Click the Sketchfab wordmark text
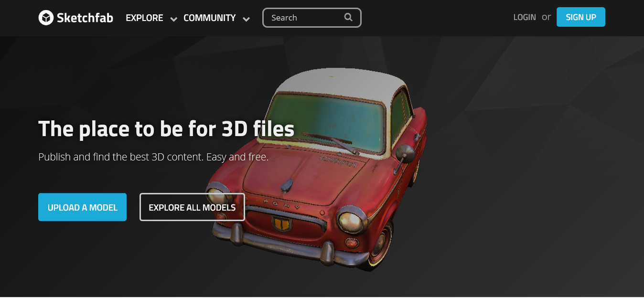This screenshot has width=644, height=298. click(85, 18)
